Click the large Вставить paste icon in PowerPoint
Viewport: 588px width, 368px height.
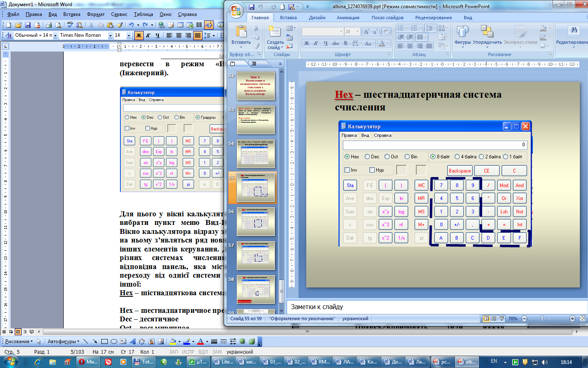241,32
